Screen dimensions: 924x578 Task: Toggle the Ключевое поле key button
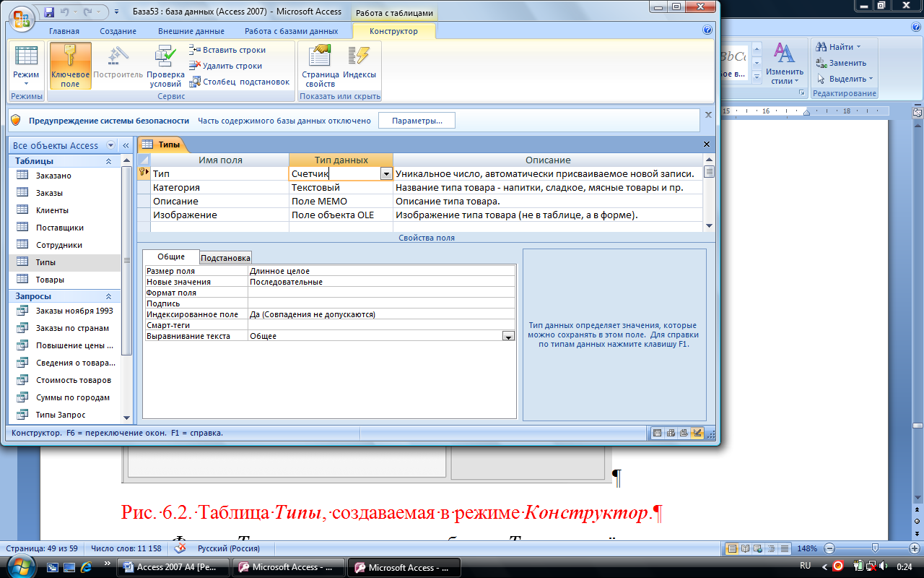70,66
